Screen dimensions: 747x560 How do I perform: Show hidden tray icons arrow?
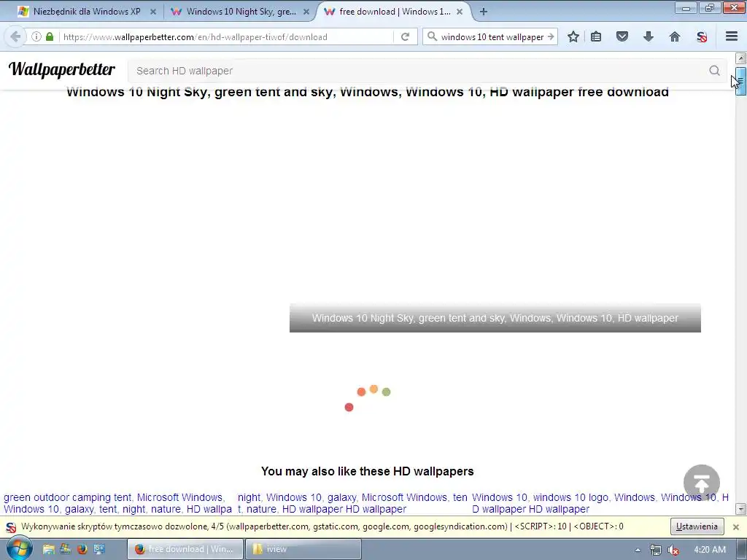click(638, 550)
